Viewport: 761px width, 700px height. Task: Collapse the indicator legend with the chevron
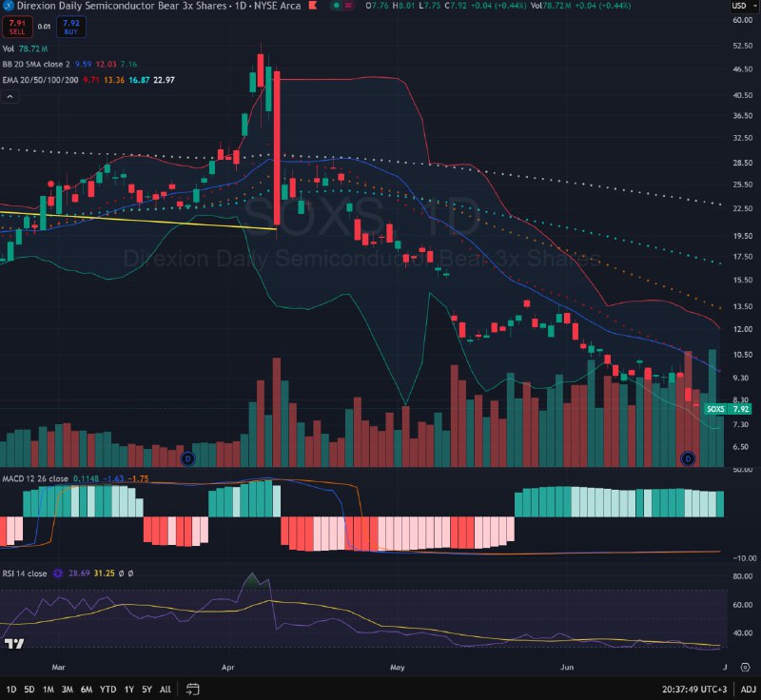tap(10, 97)
